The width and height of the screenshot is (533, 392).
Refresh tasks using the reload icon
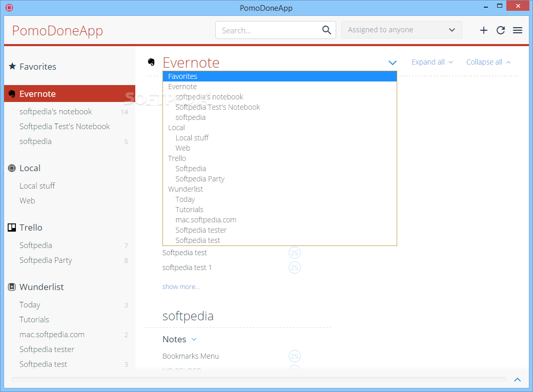(x=500, y=30)
